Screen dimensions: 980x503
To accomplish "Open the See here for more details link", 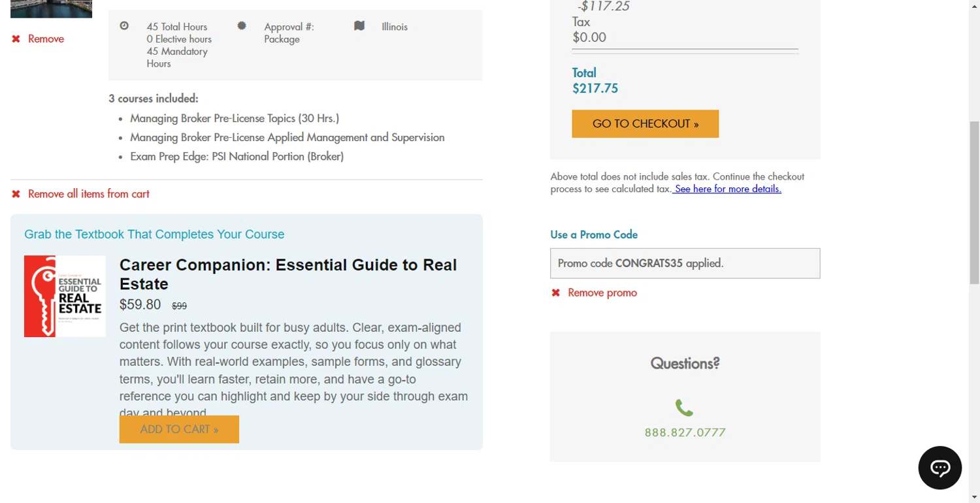I will [x=727, y=189].
